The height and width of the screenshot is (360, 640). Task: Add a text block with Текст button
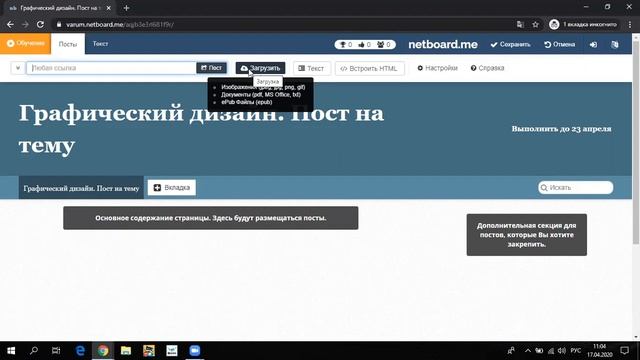pos(311,69)
